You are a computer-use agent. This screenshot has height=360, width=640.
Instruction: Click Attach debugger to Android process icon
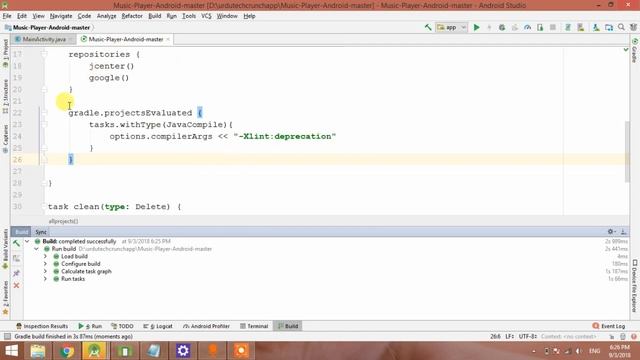(x=540, y=27)
